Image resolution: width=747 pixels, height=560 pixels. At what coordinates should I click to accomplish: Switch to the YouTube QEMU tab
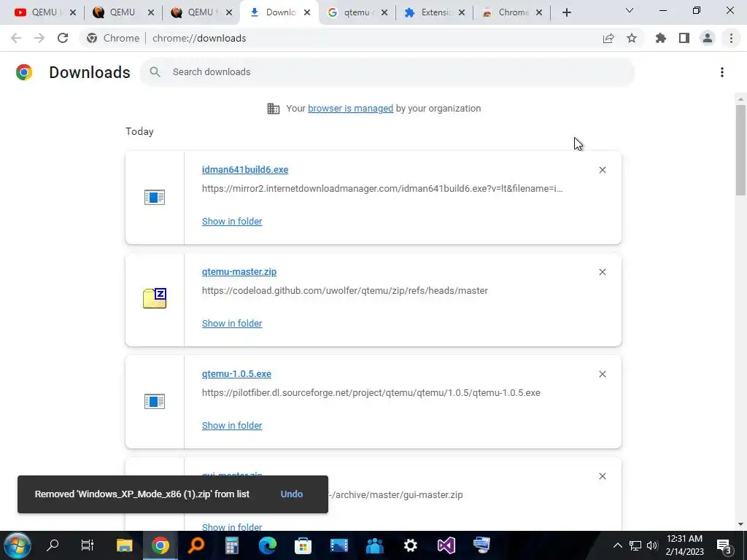[44, 12]
